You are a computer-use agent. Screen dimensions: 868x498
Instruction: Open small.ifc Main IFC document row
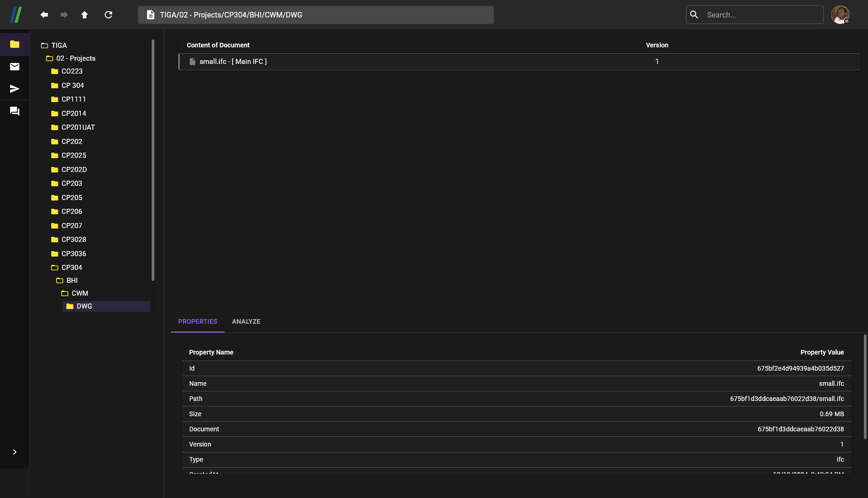(233, 62)
